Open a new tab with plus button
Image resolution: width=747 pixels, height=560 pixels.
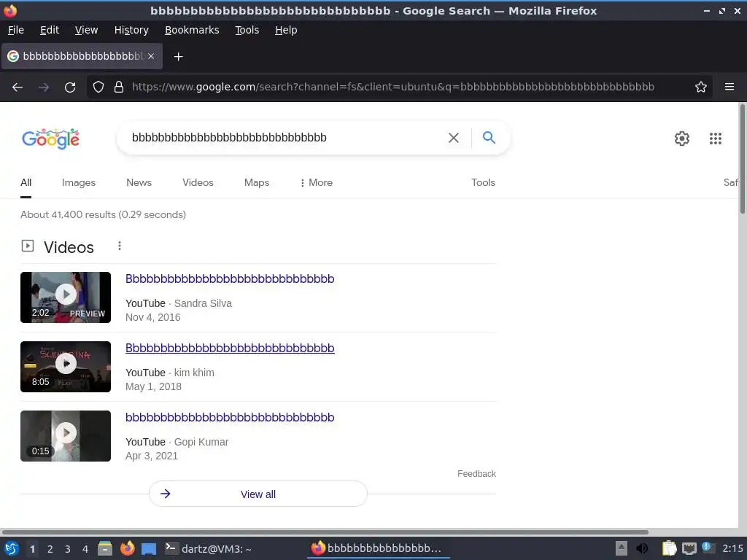point(178,57)
